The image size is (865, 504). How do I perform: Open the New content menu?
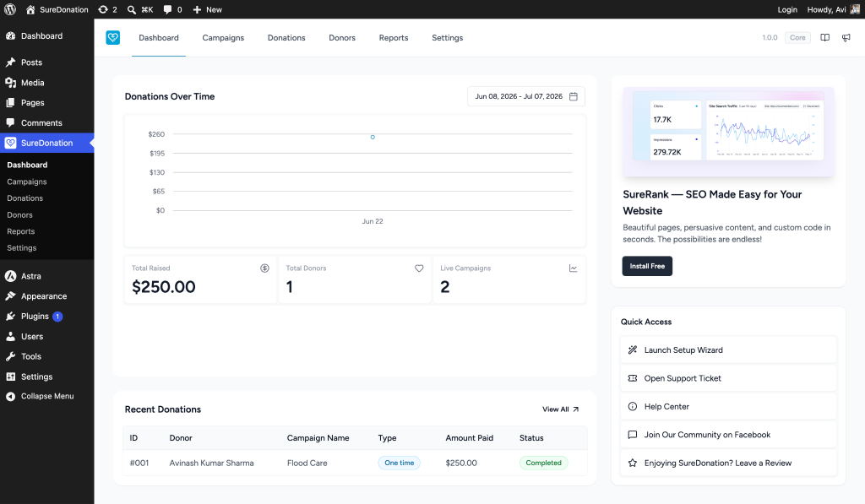(x=208, y=9)
